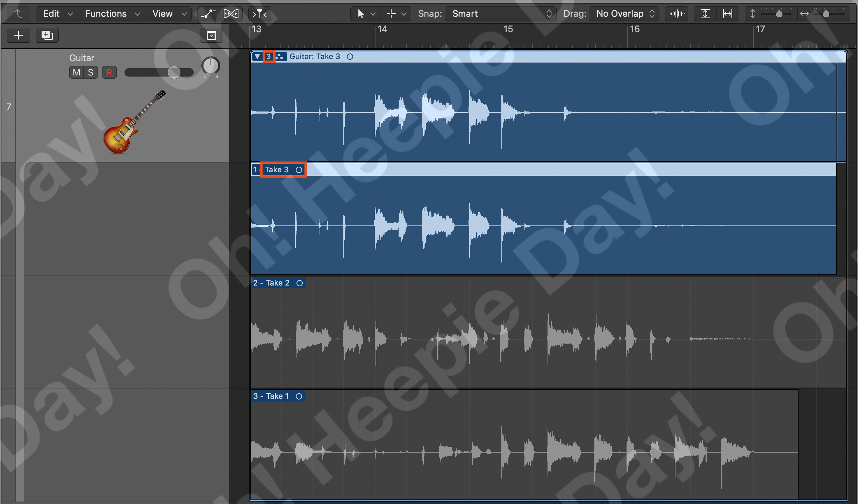This screenshot has width=858, height=504.
Task: Add a new track with plus button
Action: click(x=19, y=35)
